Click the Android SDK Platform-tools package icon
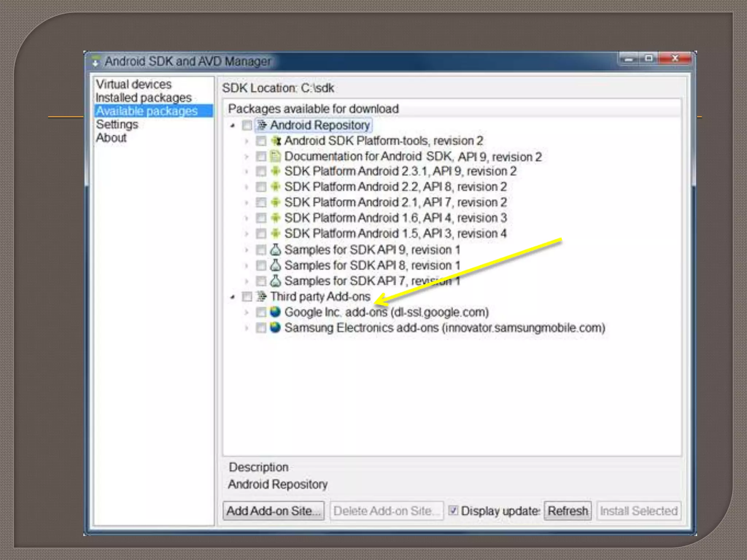Screen dimensions: 747x560 [x=276, y=141]
